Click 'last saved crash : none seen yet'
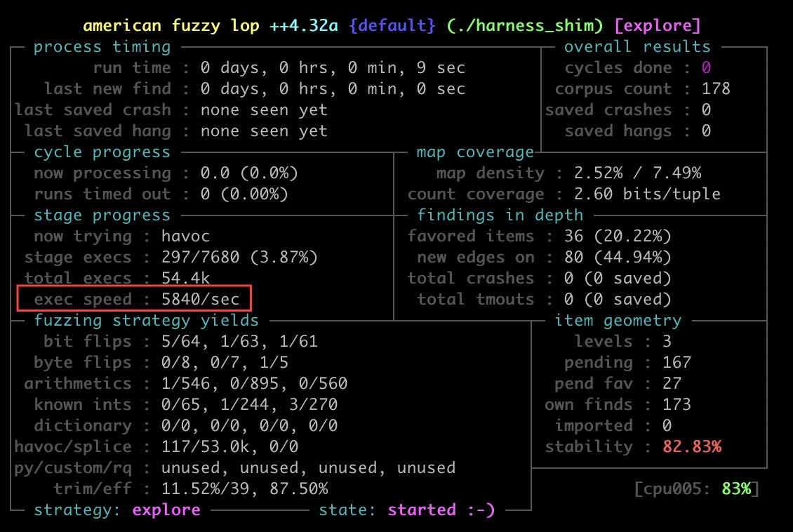 click(x=171, y=109)
